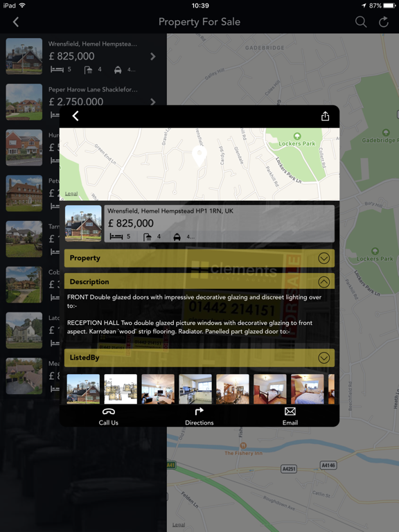
Task: Tap the share icon in popup
Action: pos(325,116)
